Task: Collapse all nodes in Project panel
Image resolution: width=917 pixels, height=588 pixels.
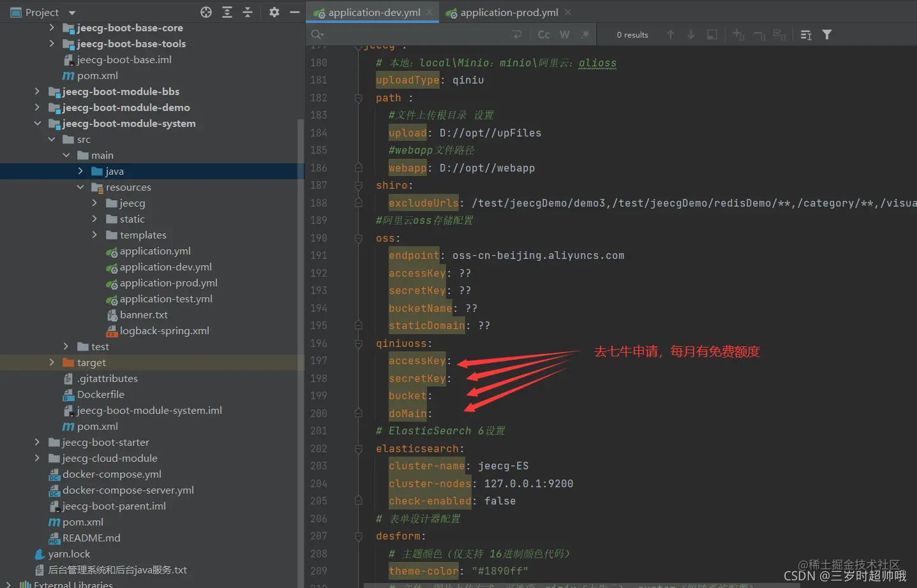Action: [248, 12]
